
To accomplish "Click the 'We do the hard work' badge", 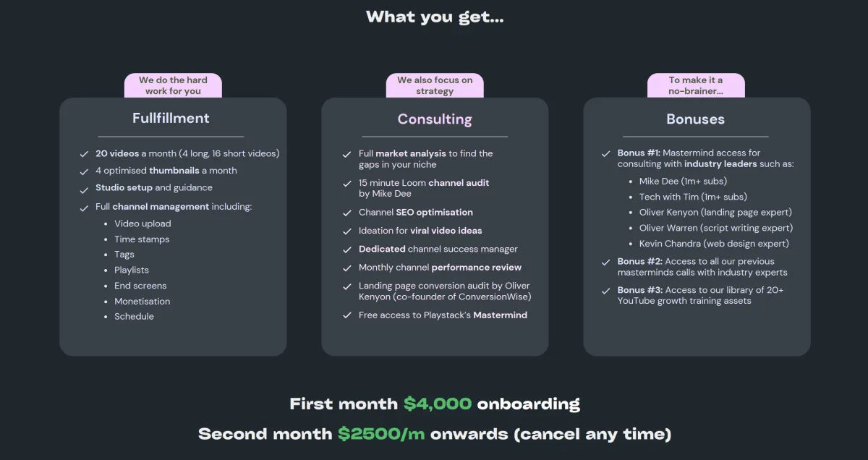I will click(173, 85).
